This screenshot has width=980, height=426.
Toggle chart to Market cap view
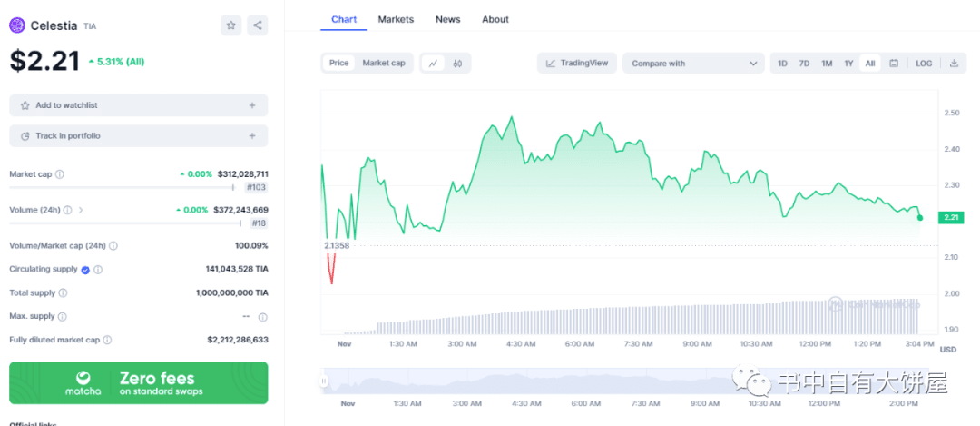pyautogui.click(x=384, y=64)
